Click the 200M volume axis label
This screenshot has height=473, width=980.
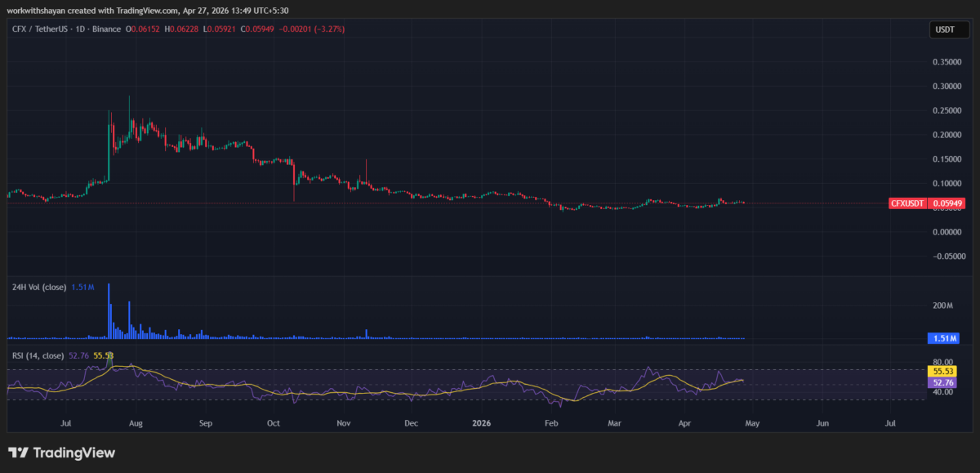tap(943, 306)
